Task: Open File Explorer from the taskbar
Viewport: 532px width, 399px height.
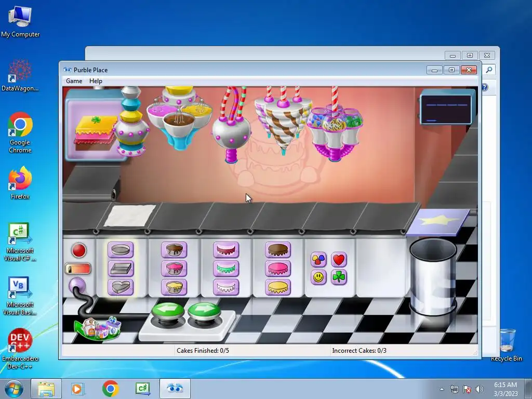Action: click(46, 389)
